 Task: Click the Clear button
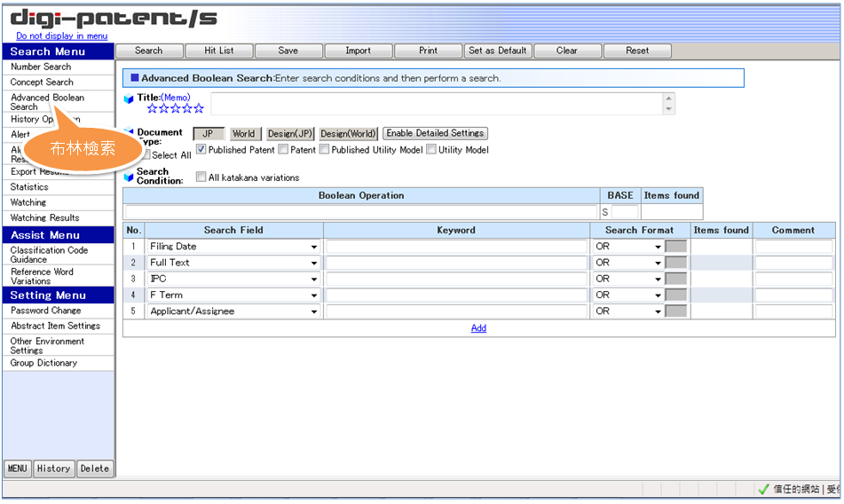(567, 51)
